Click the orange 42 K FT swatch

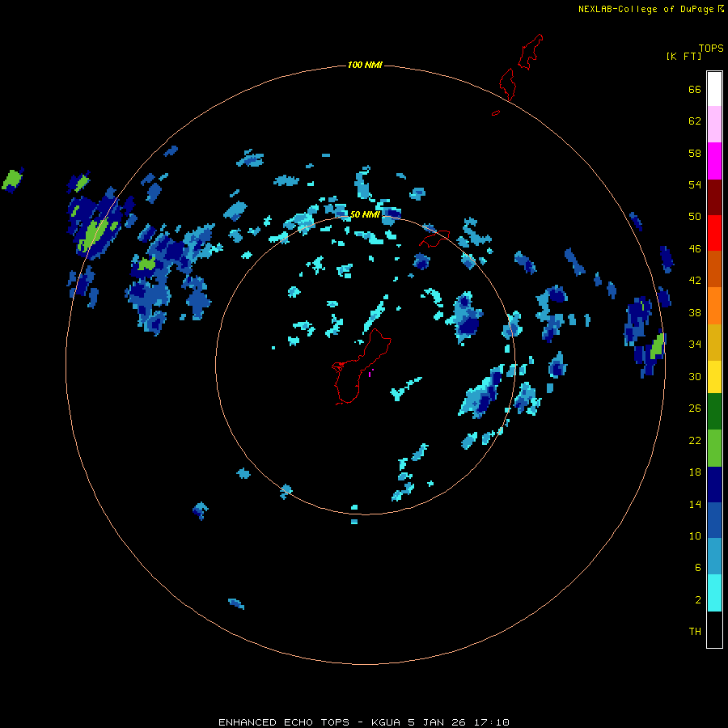coord(714,306)
